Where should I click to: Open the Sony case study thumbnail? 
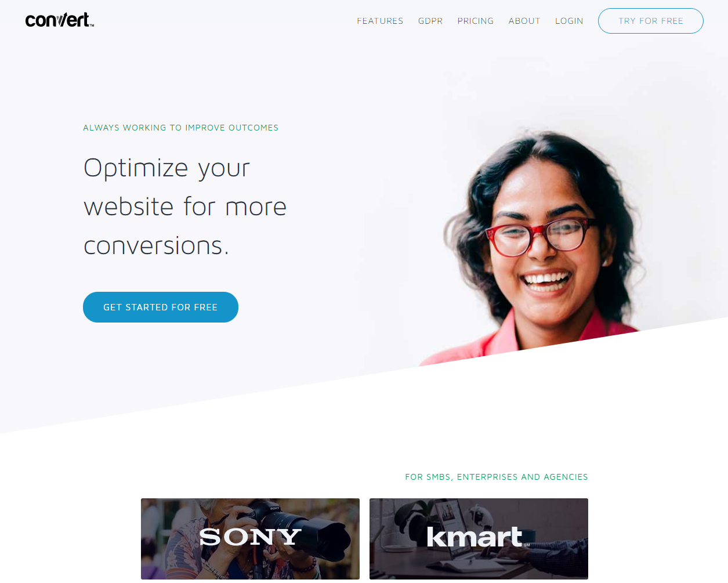(x=250, y=538)
